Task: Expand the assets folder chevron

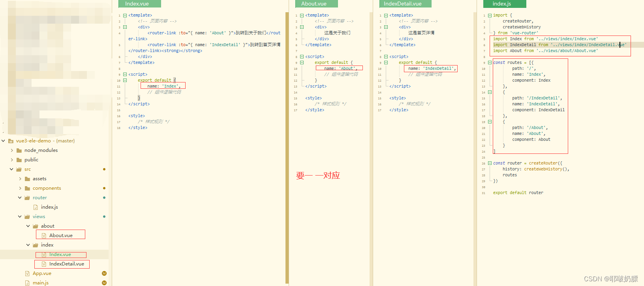Action: 20,179
